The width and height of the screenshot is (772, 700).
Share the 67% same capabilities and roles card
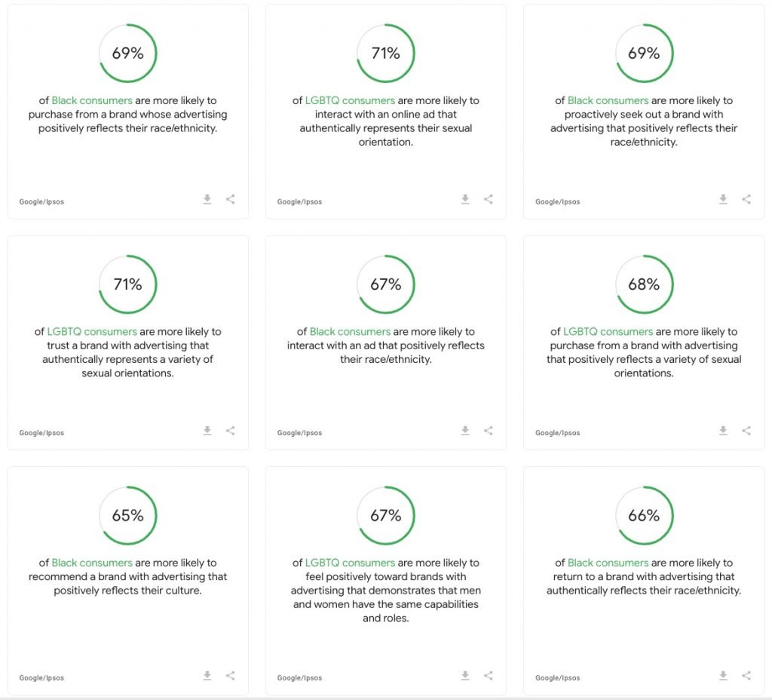click(489, 675)
